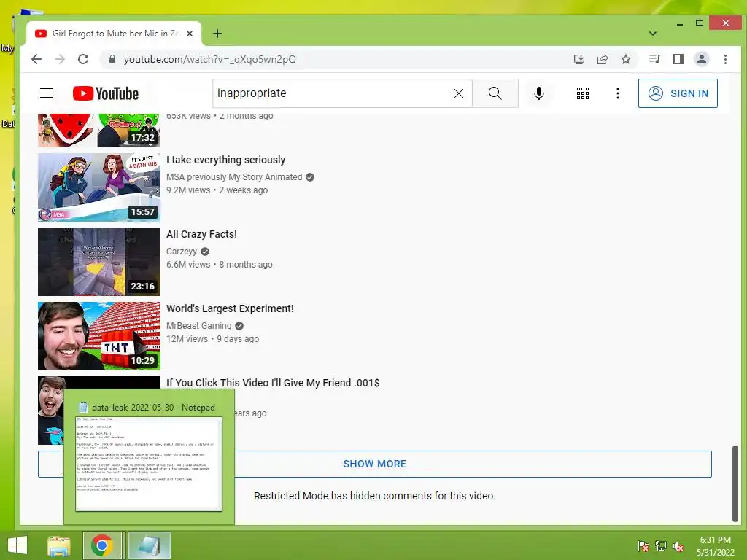747x560 pixels.
Task: Open the data-leak-2022-05-30 Notepad preview
Action: tap(149, 458)
